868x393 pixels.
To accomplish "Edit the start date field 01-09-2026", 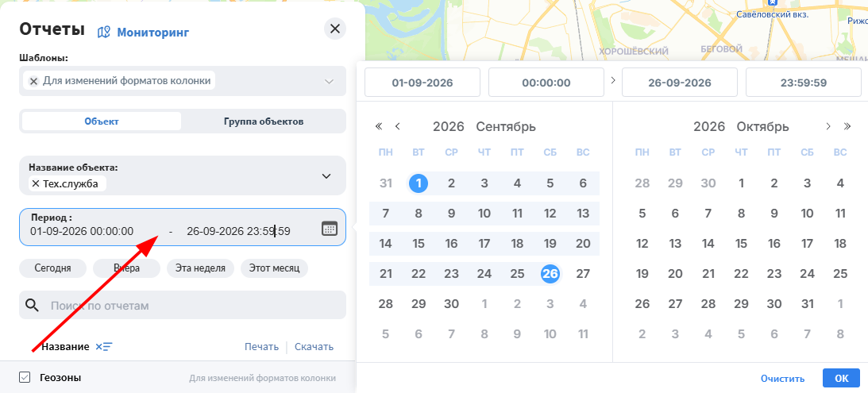I will pyautogui.click(x=422, y=83).
